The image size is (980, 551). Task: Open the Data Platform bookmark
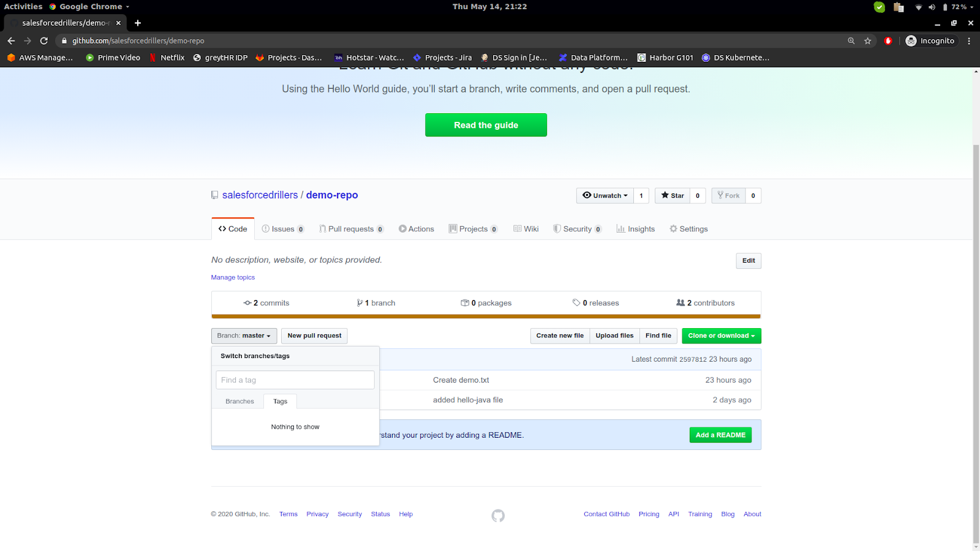point(593,58)
